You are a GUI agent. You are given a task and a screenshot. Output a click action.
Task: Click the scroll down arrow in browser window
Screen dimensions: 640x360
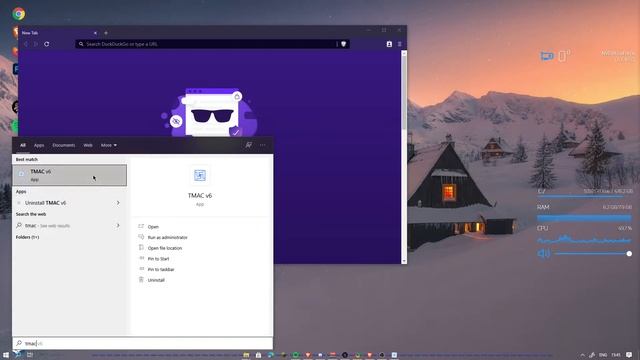(404, 261)
